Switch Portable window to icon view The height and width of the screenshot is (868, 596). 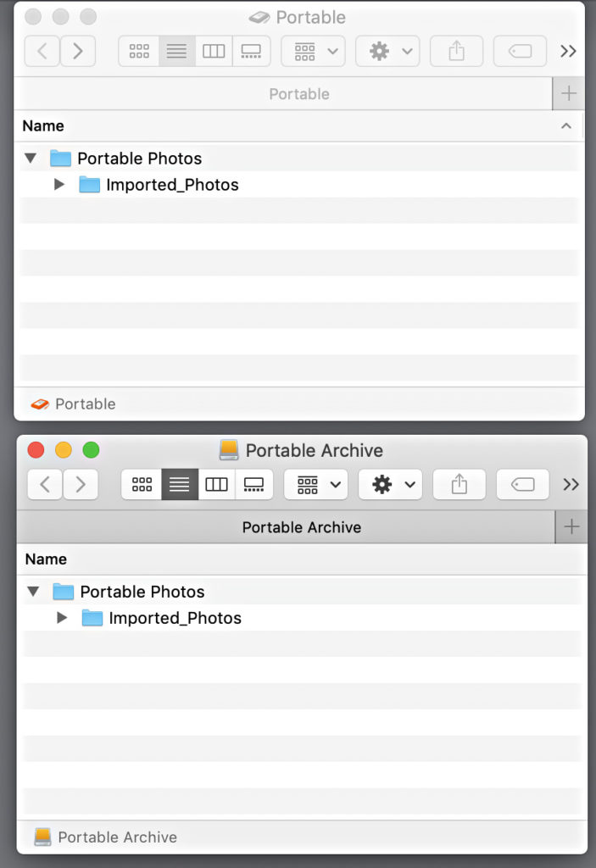point(139,51)
